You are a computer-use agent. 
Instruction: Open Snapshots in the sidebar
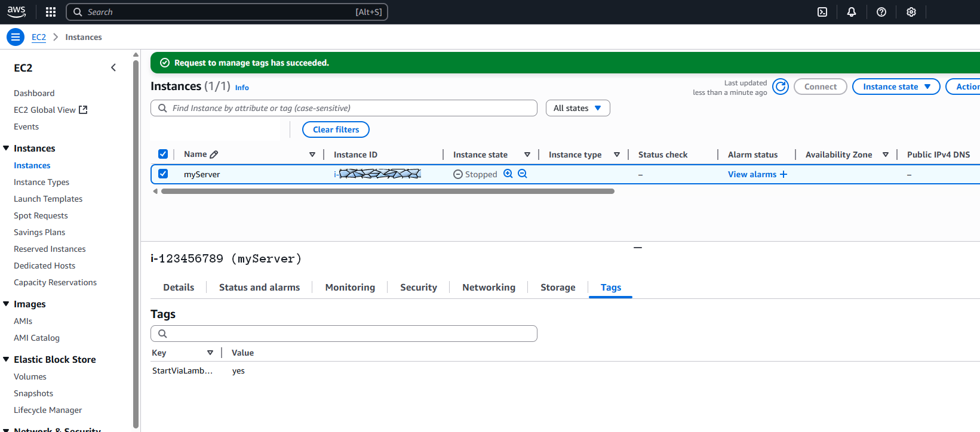coord(33,393)
